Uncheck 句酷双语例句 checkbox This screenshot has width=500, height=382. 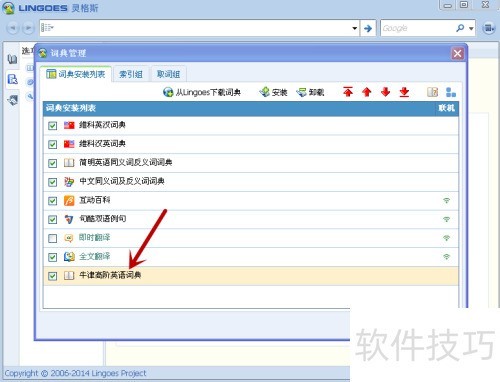(x=53, y=219)
